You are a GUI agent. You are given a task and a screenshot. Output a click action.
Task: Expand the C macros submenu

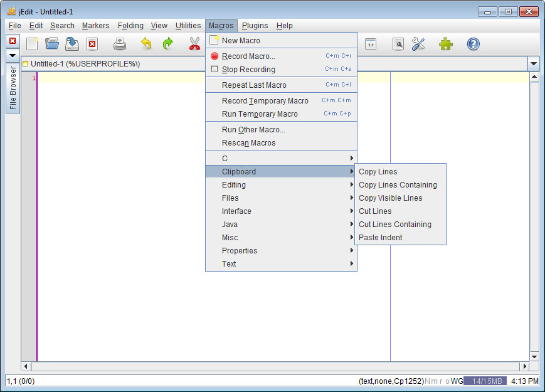point(281,159)
